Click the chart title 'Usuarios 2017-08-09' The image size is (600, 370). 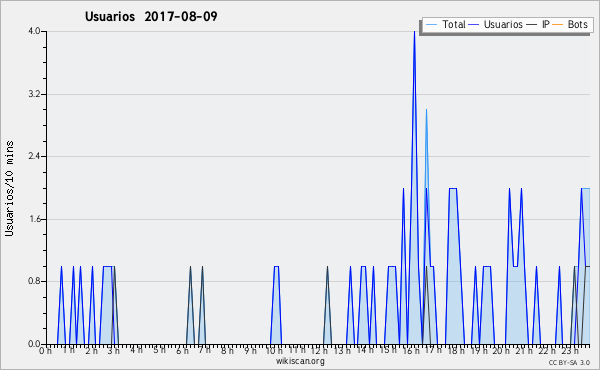[151, 16]
